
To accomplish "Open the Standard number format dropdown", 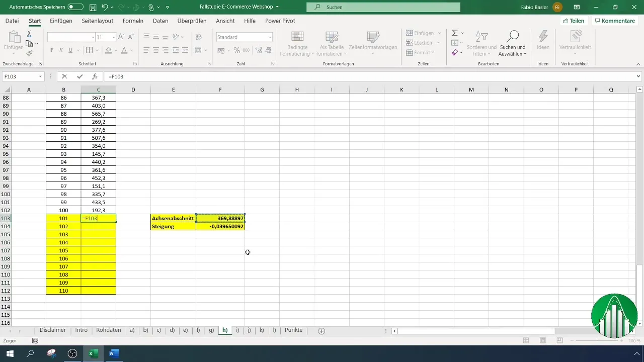I will point(270,37).
